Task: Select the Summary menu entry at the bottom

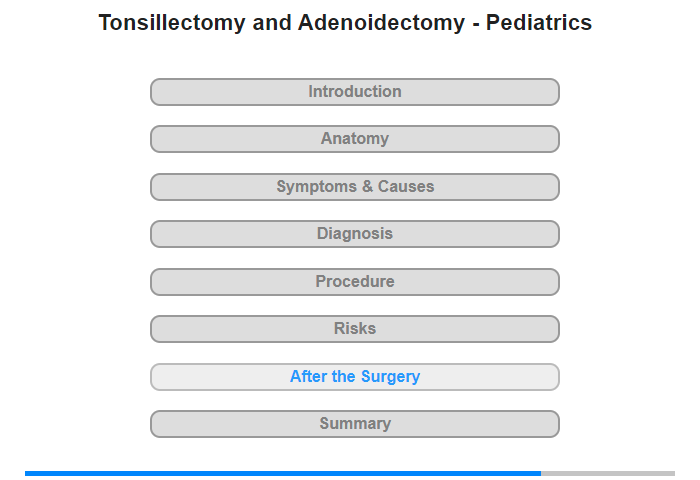Action: (355, 424)
